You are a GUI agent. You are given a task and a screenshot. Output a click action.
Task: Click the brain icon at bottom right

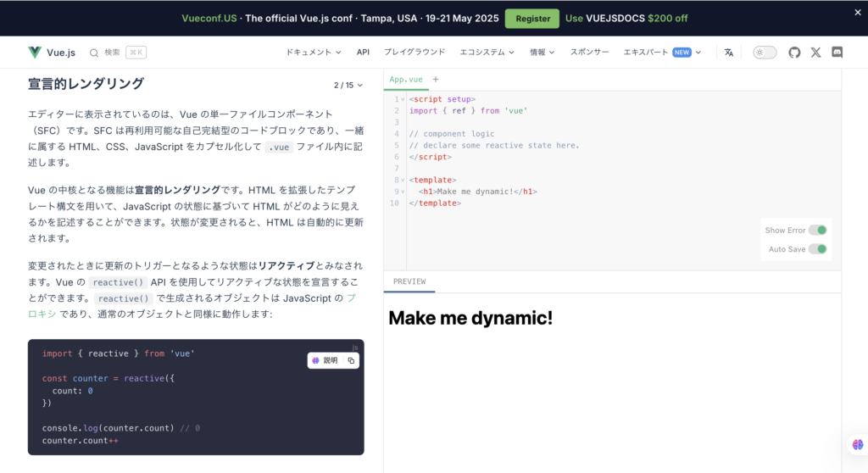coord(856,445)
